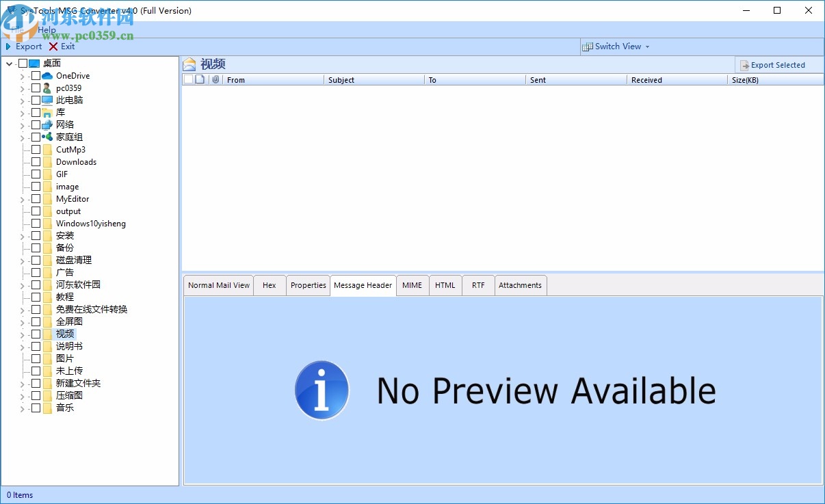
Task: Expand the 网络 tree node
Action: point(21,124)
